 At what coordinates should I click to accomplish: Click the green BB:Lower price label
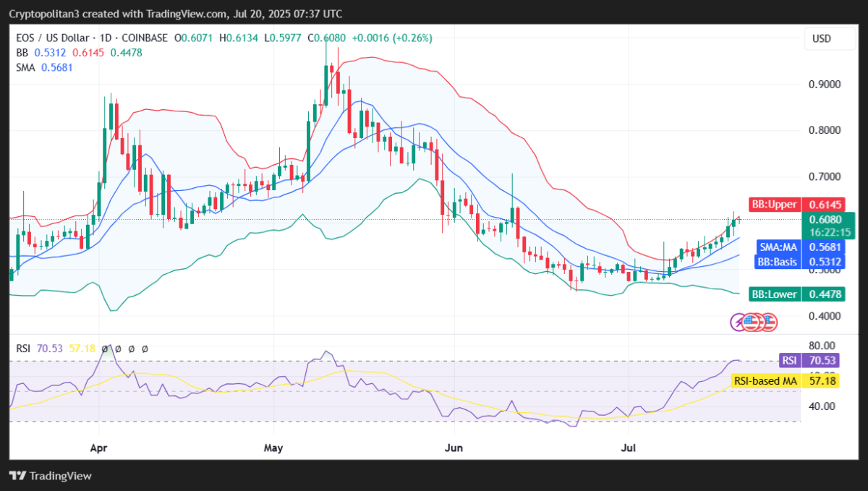[774, 294]
